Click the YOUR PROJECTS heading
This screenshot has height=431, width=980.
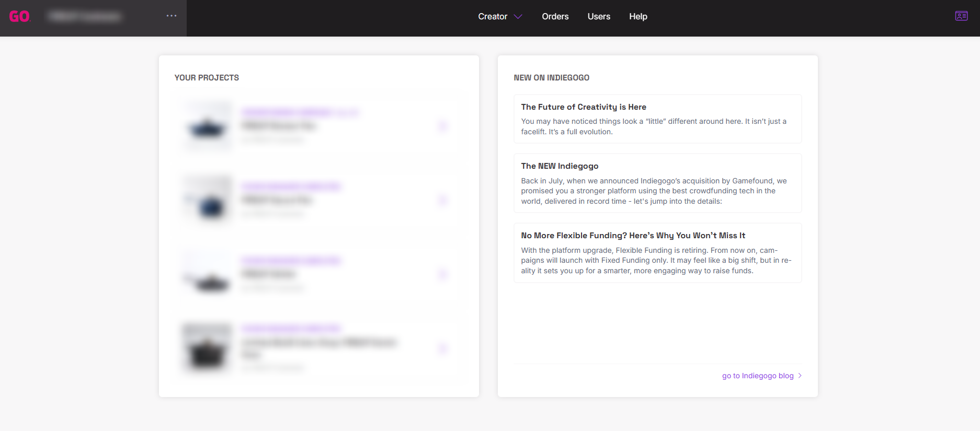click(207, 78)
